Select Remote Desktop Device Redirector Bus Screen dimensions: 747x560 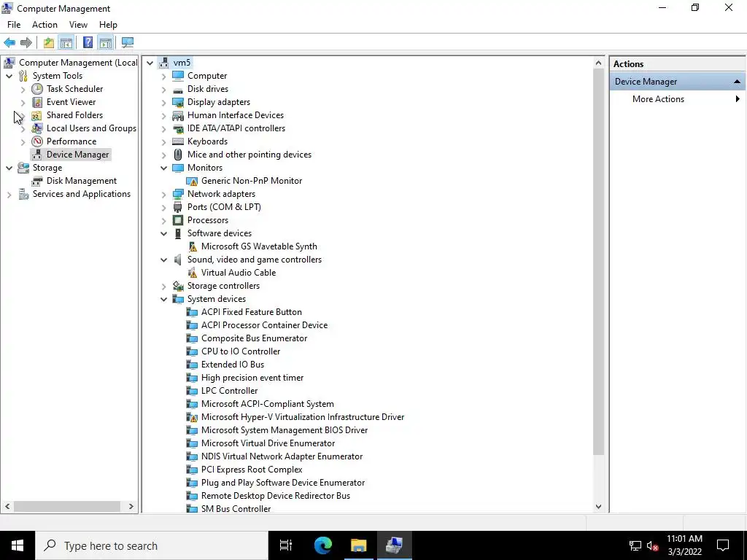point(275,496)
